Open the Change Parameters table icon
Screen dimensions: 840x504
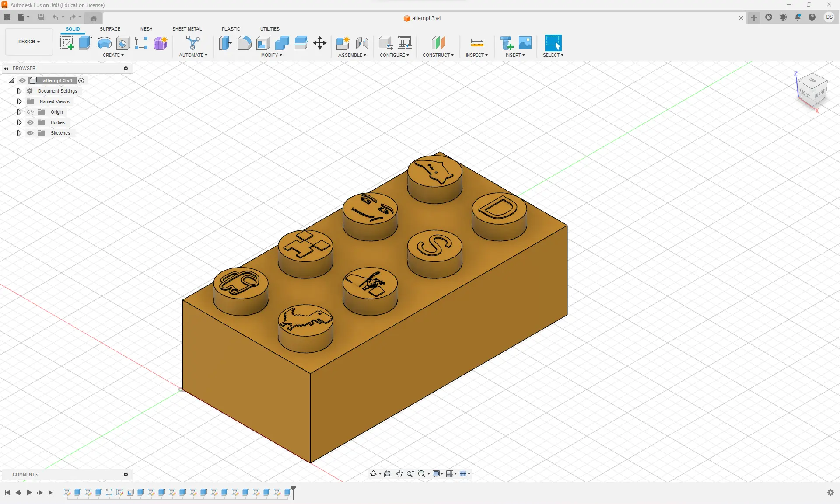405,43
